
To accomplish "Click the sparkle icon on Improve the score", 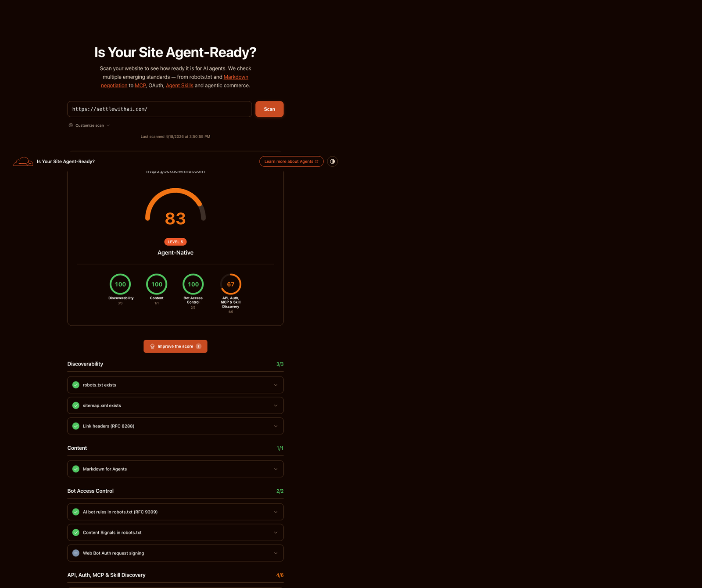I will (152, 346).
